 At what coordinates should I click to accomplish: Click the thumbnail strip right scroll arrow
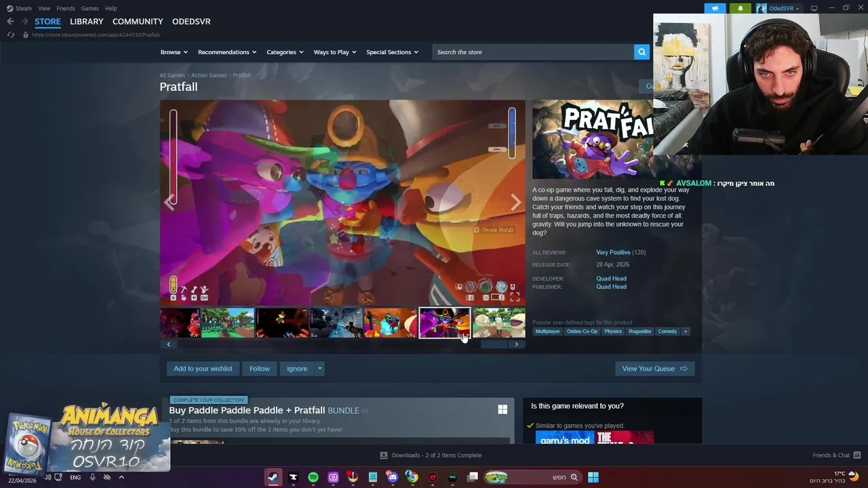click(516, 344)
